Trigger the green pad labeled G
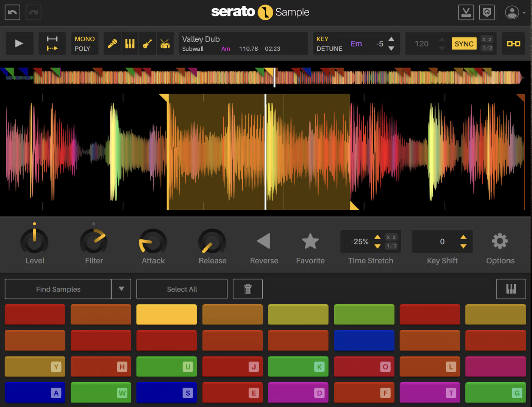The image size is (532, 407). [496, 393]
